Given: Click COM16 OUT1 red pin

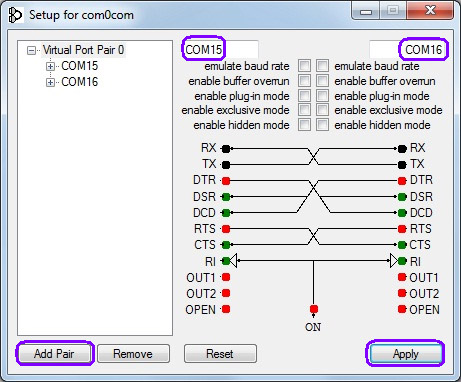Looking at the screenshot, I should (402, 277).
